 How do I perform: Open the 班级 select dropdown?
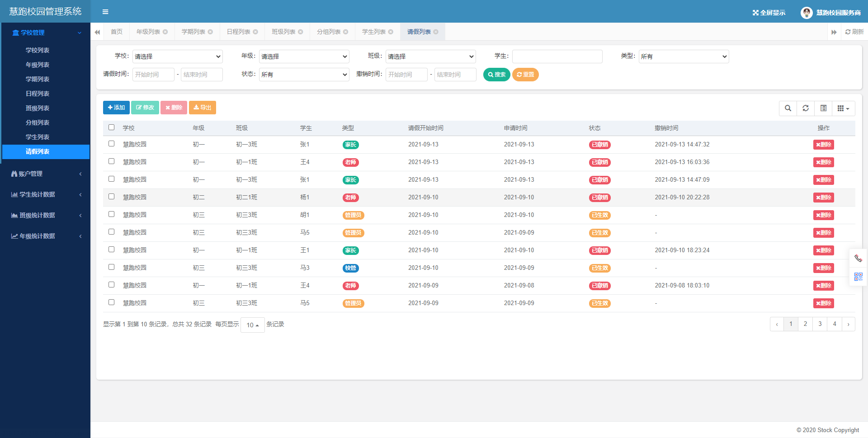coord(430,57)
